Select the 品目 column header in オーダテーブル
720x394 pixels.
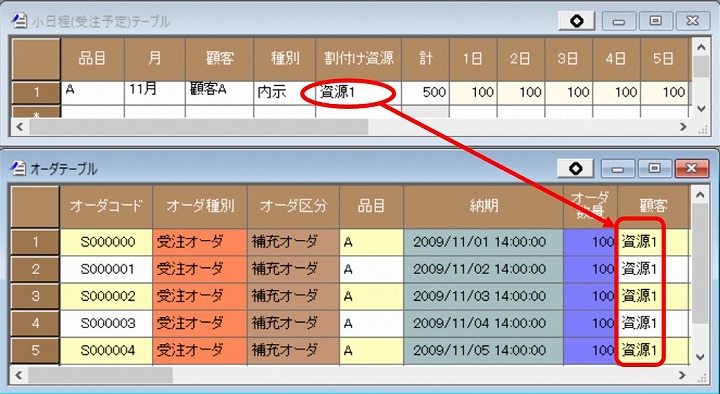371,207
